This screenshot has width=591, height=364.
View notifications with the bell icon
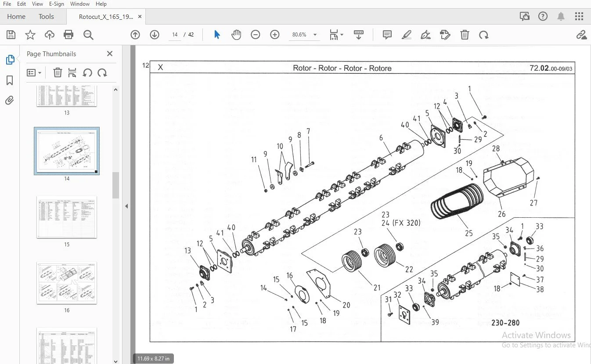pyautogui.click(x=561, y=17)
